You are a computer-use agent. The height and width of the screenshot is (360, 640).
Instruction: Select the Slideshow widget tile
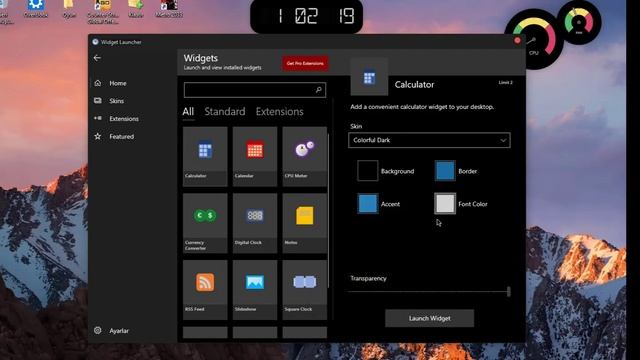point(255,290)
